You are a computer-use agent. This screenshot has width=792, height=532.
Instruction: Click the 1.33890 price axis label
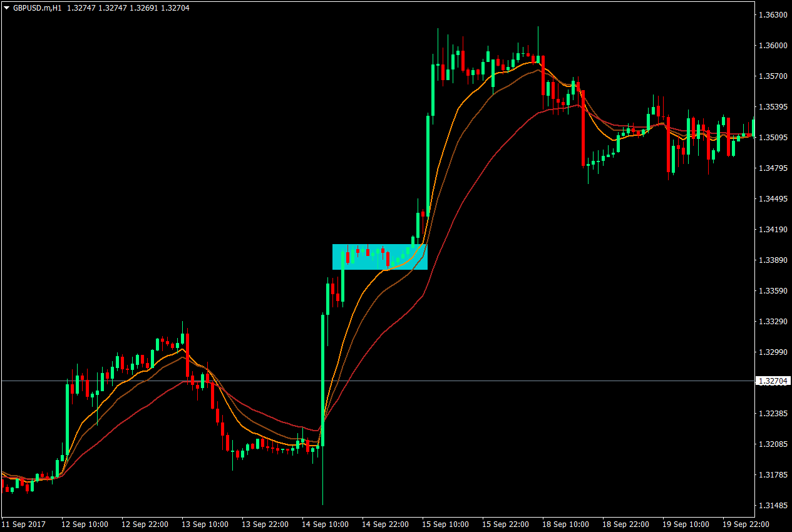[772, 260]
